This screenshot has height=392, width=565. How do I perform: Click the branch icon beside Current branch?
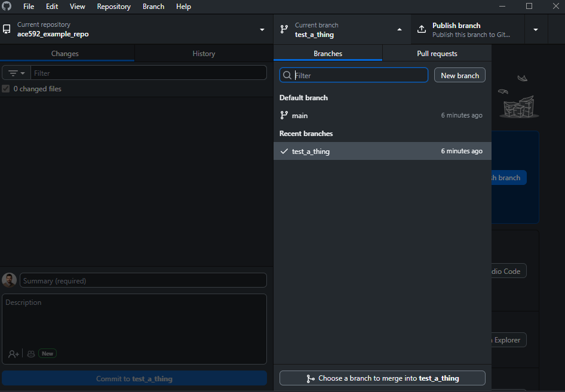(284, 29)
